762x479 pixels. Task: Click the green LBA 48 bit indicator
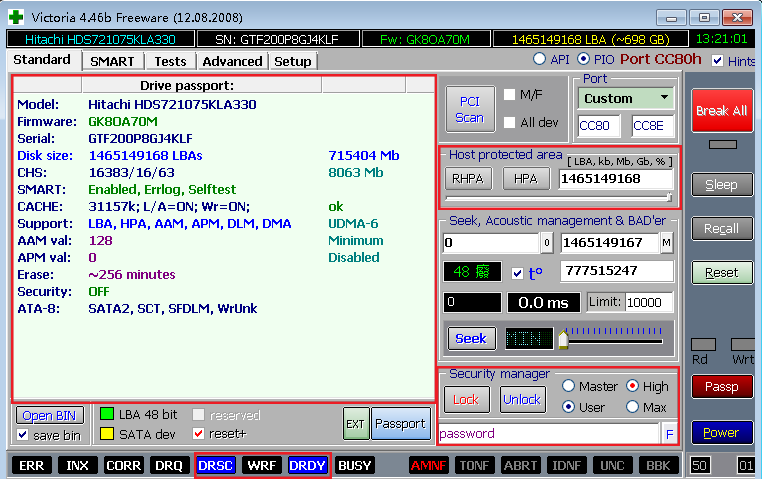106,414
